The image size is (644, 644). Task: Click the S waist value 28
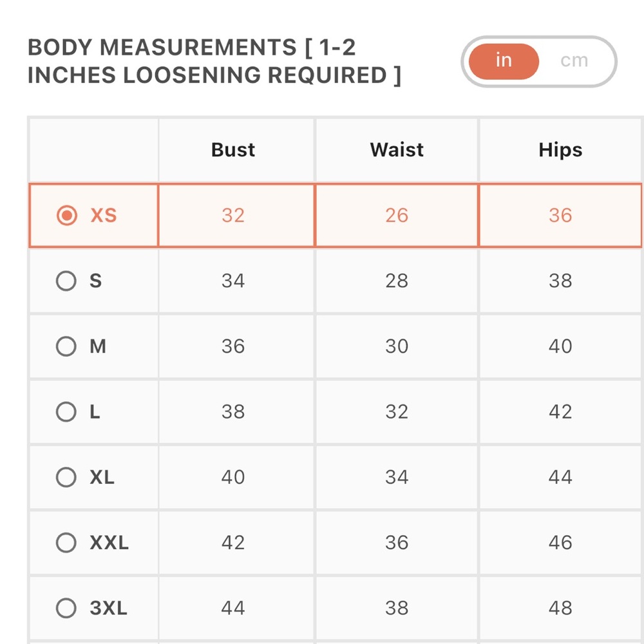click(x=396, y=281)
